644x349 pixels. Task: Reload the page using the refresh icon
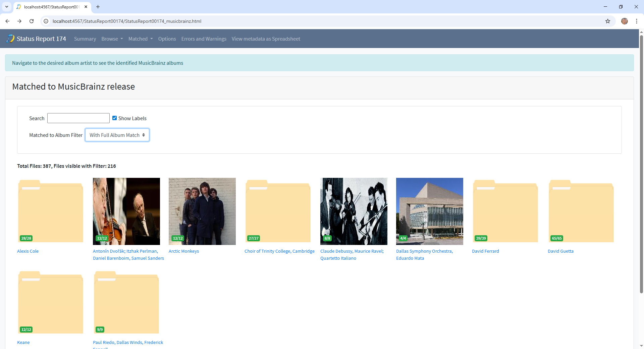pos(32,21)
